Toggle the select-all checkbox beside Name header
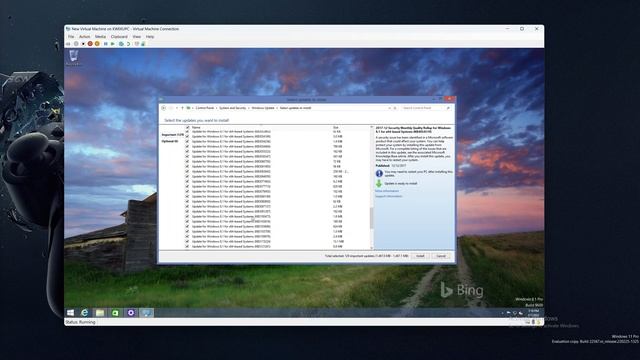 tap(187, 127)
